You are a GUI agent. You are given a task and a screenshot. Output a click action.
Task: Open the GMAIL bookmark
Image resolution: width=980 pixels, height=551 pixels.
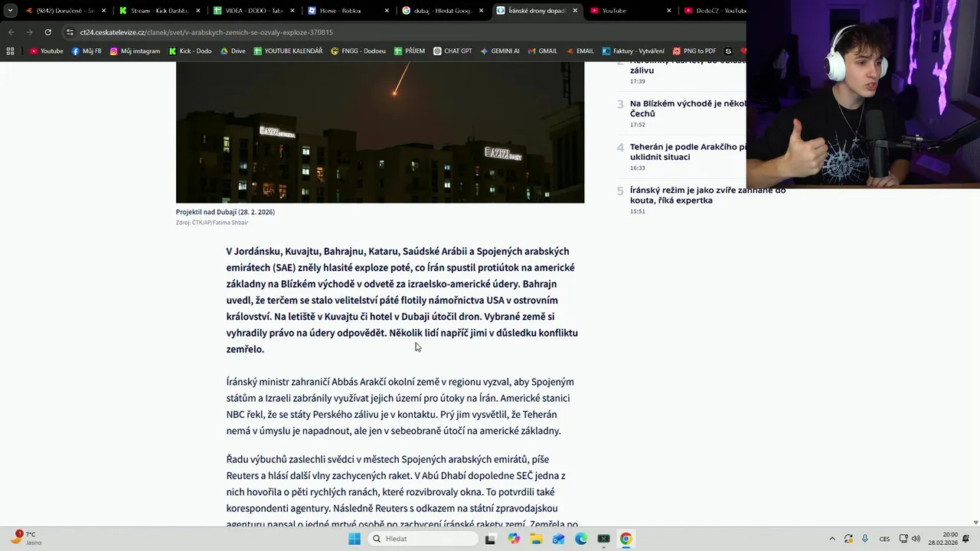(x=542, y=51)
